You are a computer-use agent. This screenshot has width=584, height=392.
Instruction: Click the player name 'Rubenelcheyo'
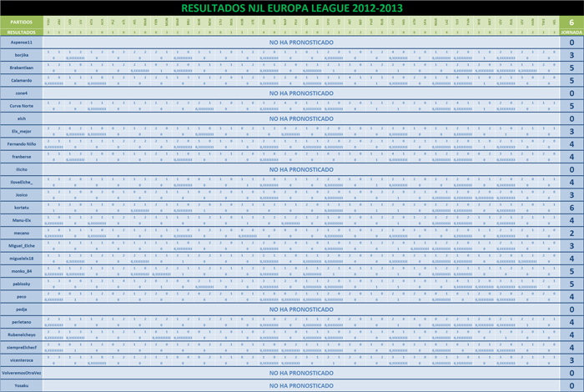point(22,334)
